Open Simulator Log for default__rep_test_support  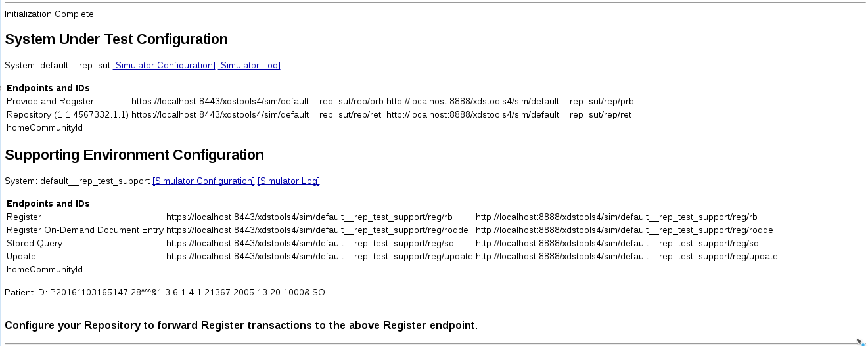coord(288,181)
